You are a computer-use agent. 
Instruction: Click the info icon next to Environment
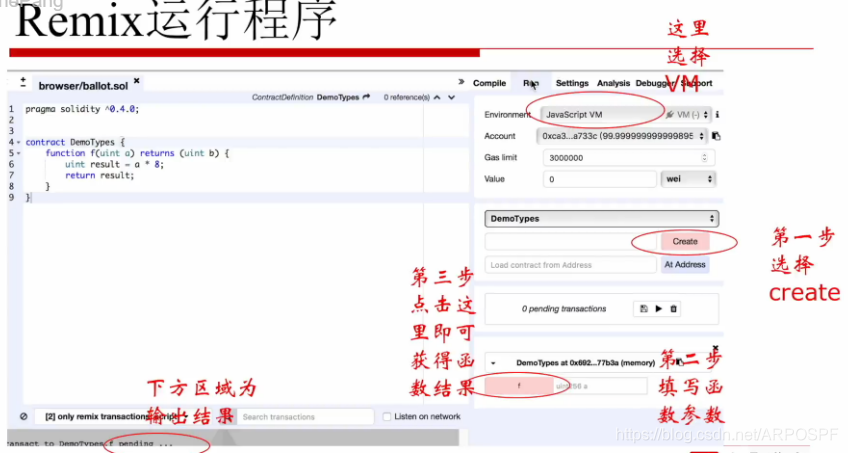pos(717,115)
